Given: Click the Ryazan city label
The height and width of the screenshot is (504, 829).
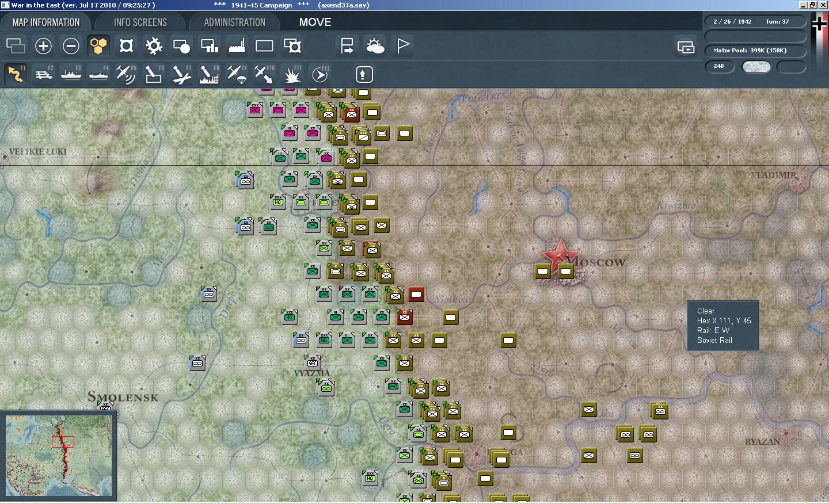Looking at the screenshot, I should coord(763,442).
